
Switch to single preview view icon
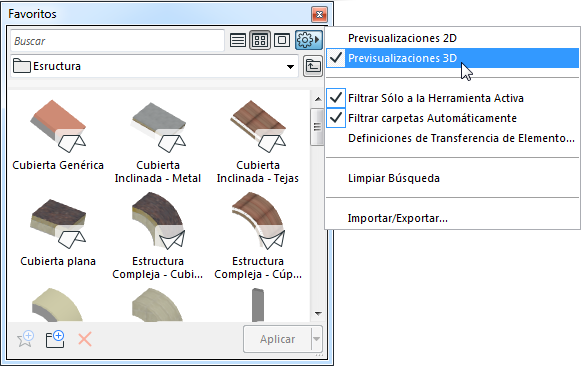(282, 40)
